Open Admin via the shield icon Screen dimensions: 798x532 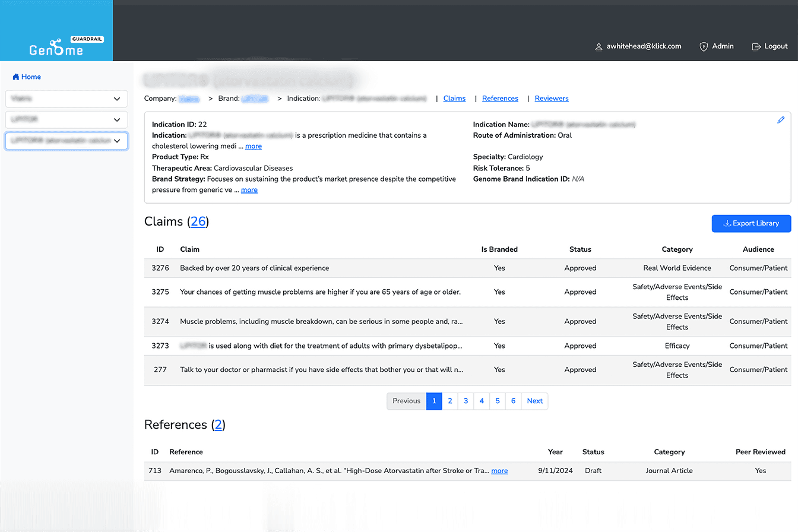coord(704,46)
